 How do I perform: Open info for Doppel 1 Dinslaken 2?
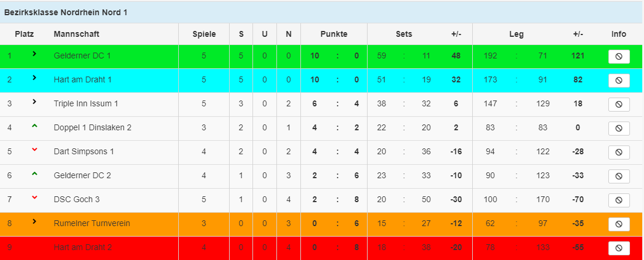click(x=618, y=128)
